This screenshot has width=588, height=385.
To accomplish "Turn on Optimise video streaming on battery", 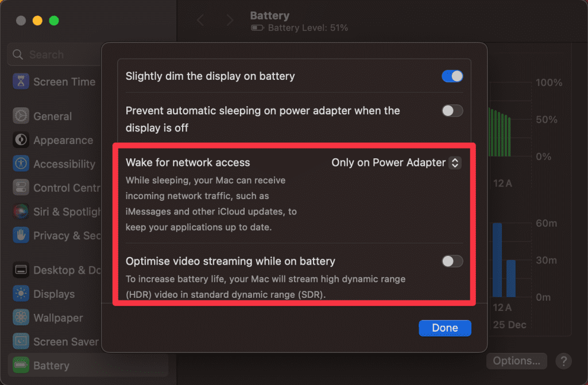I will click(452, 262).
